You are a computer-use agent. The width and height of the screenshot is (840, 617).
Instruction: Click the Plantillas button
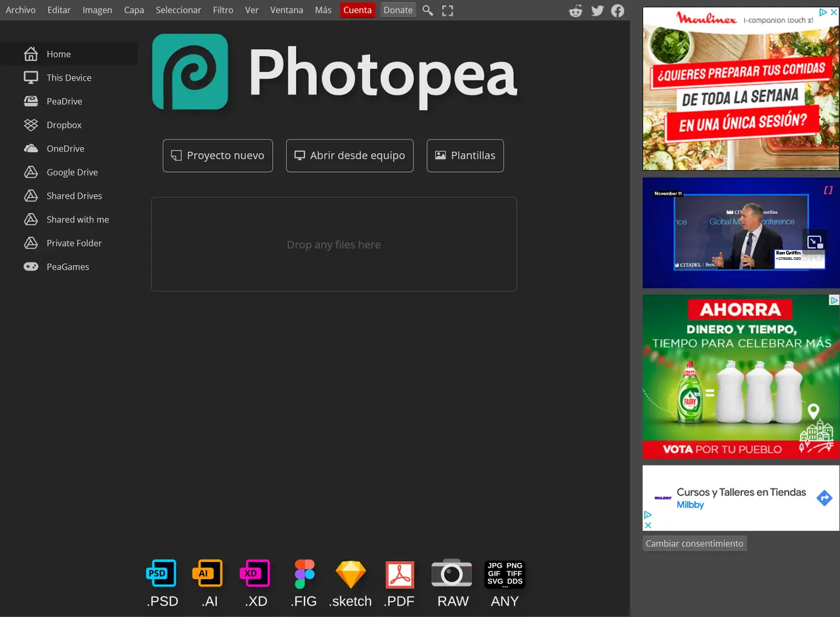click(465, 156)
